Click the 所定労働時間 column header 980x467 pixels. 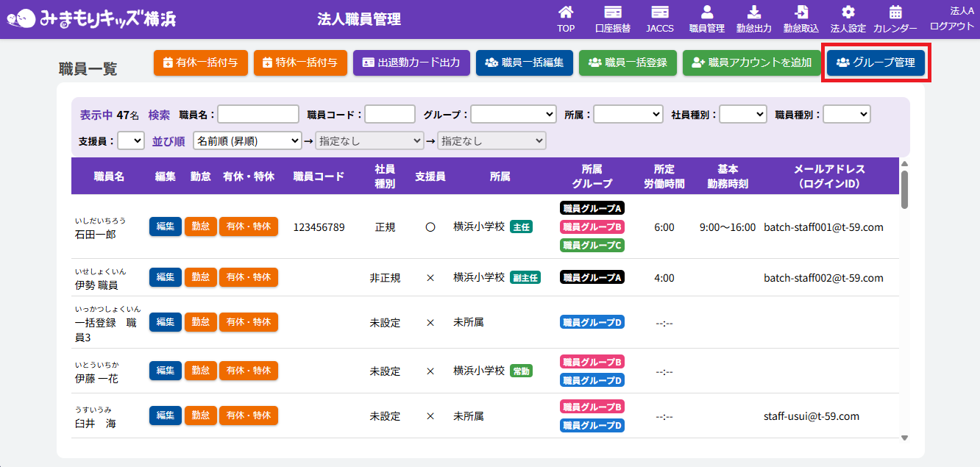pos(664,177)
